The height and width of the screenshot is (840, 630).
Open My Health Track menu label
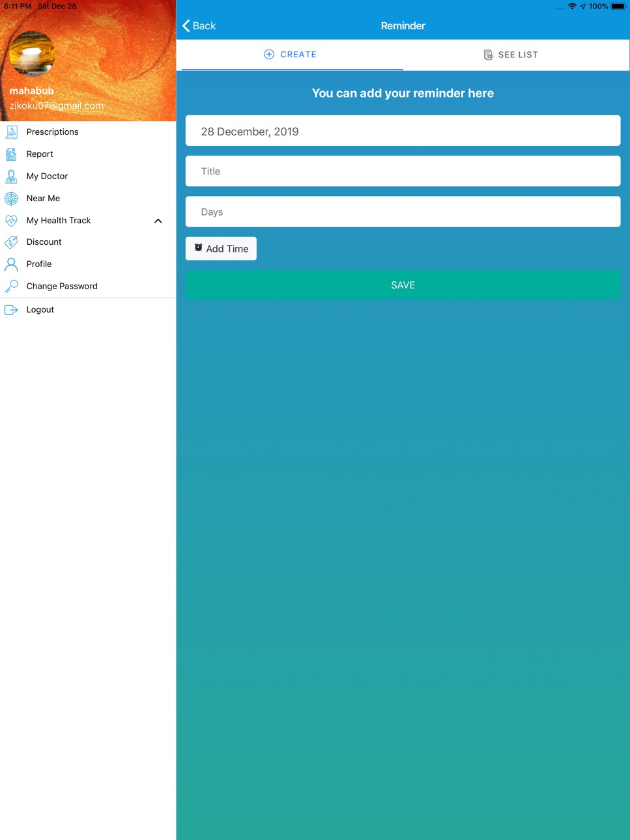59,221
